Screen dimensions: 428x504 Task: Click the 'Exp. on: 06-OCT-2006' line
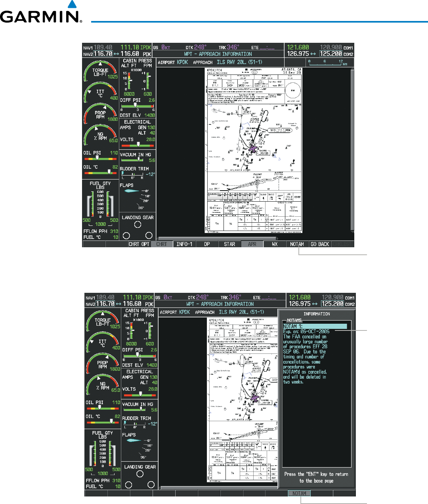[306, 331]
